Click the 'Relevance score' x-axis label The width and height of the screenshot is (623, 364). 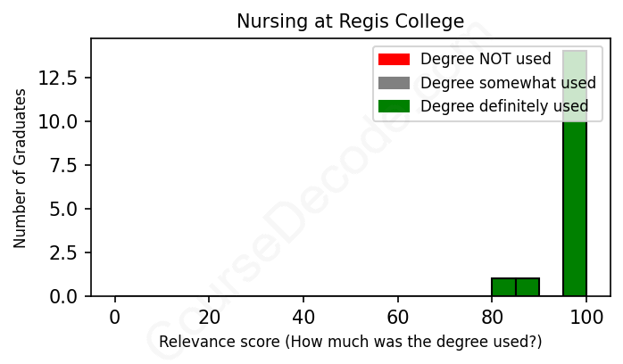click(350, 342)
